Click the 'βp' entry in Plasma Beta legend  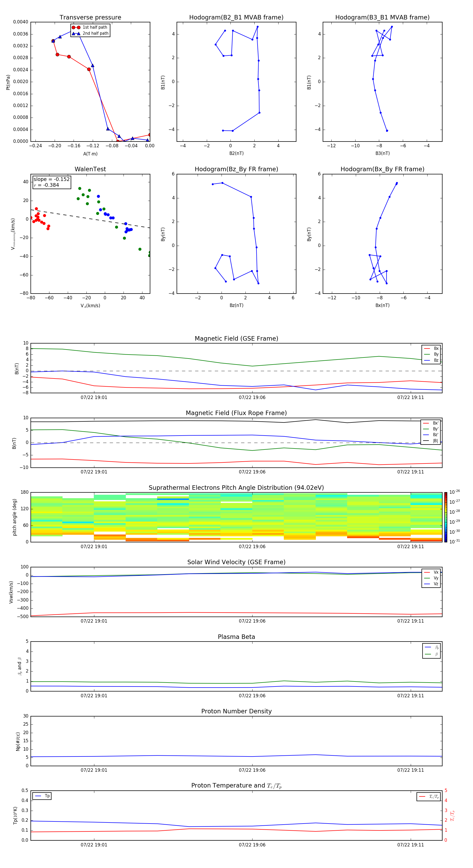tap(432, 647)
